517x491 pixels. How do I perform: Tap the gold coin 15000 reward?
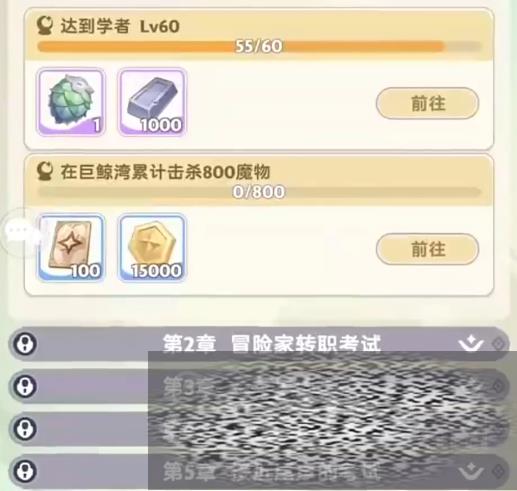[x=152, y=248]
